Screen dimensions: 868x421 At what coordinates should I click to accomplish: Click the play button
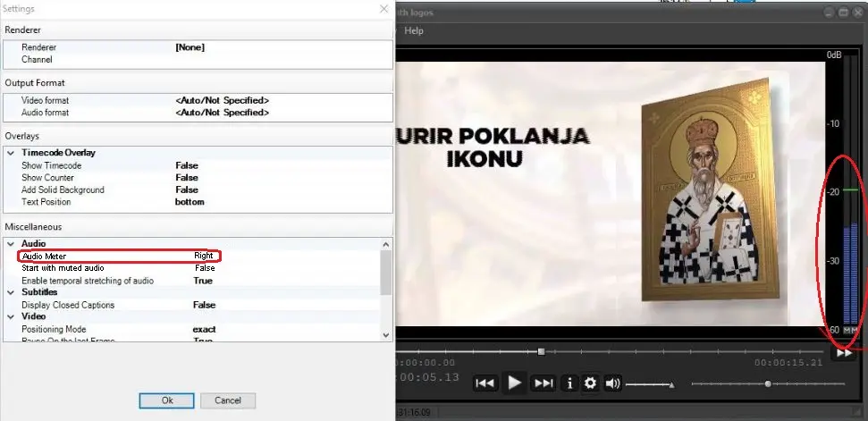pyautogui.click(x=514, y=383)
